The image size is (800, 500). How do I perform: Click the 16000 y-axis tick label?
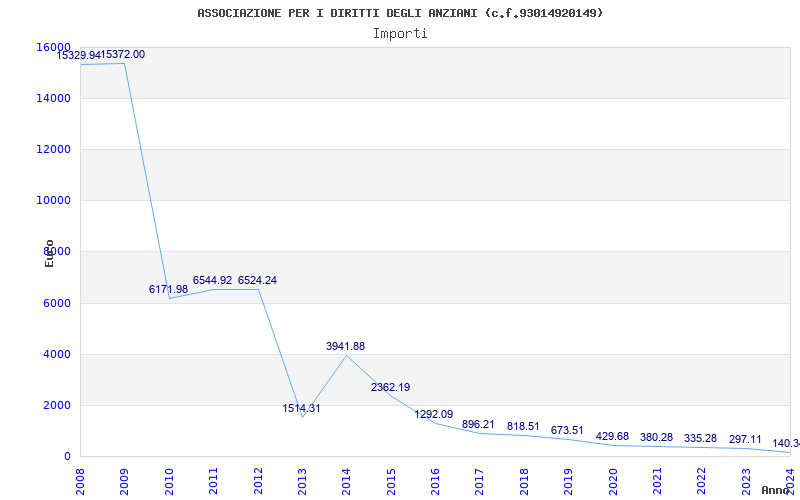54,47
